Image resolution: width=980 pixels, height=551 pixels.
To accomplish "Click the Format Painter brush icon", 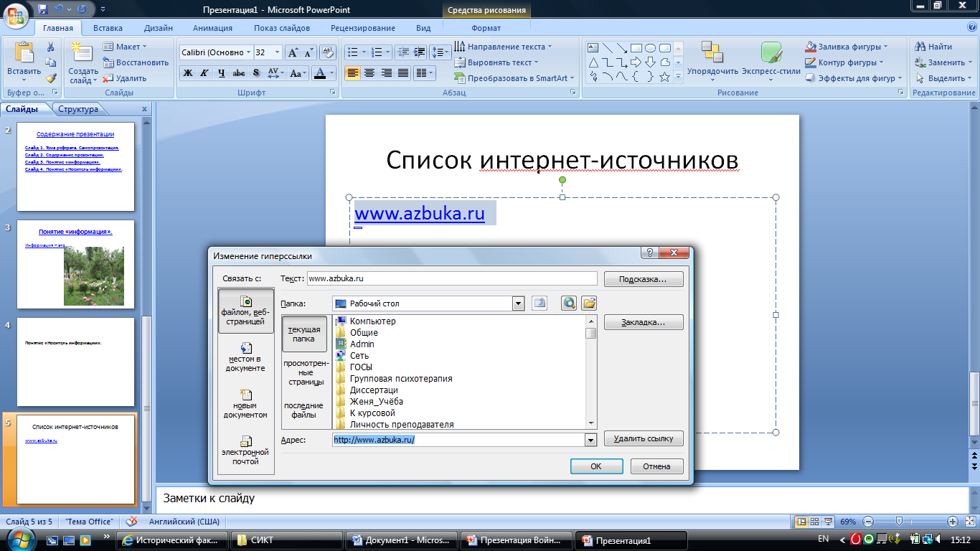I will tap(51, 78).
